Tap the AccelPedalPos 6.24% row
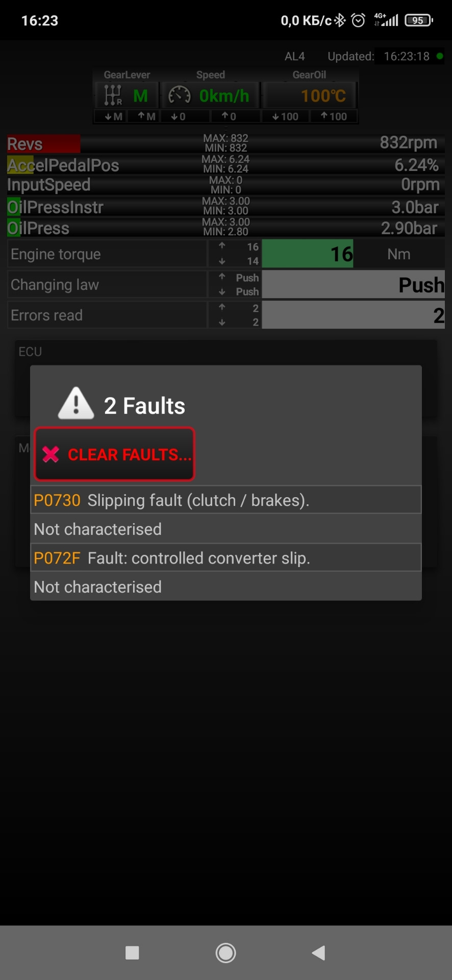Viewport: 452px width, 980px height. pyautogui.click(x=225, y=165)
